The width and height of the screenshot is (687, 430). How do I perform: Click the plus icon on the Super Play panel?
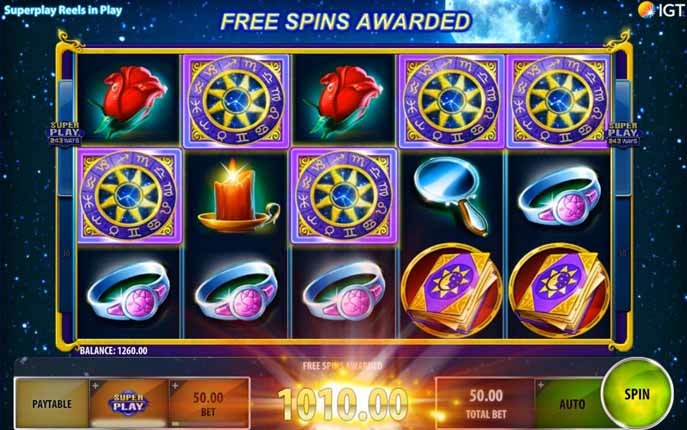point(95,386)
